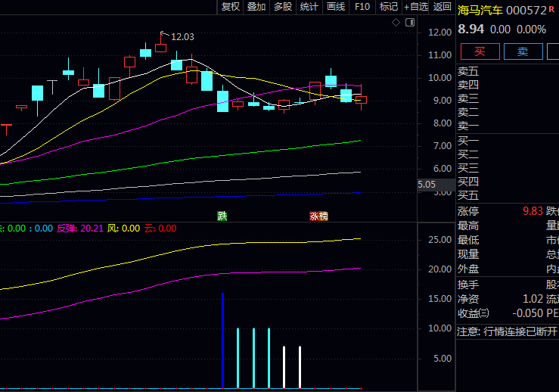Viewport: 559px width, 392px height.
Task: Click the diamond icon above the chart
Action: point(396,23)
